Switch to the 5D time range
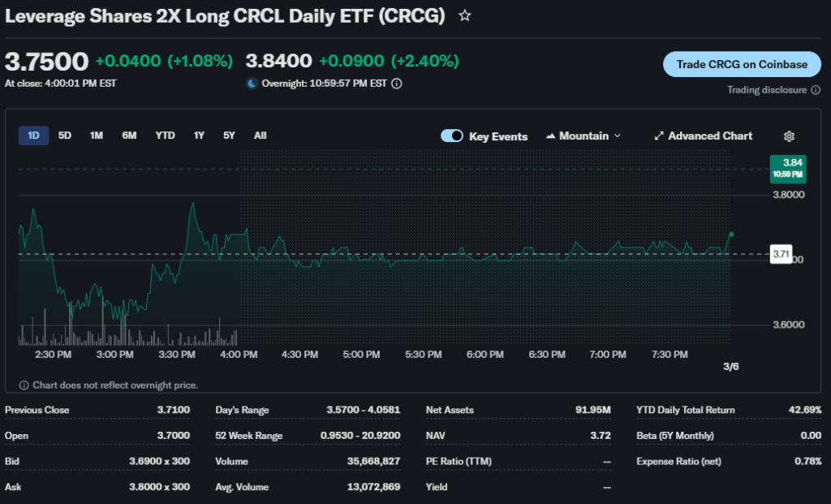Screen dimensions: 831x504 point(65,136)
